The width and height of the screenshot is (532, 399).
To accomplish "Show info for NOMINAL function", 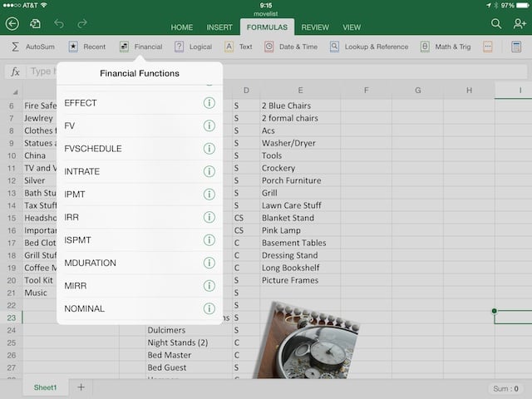I will [x=209, y=308].
